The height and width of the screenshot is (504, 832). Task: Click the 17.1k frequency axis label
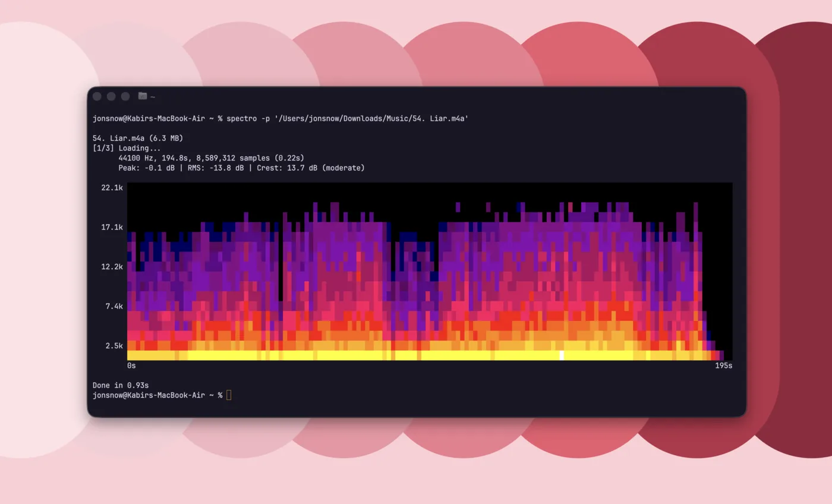112,227
